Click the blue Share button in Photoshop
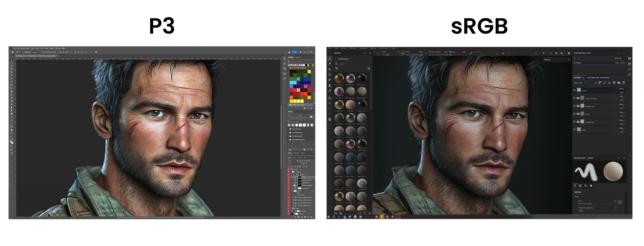This screenshot has width=644, height=246. tap(294, 52)
